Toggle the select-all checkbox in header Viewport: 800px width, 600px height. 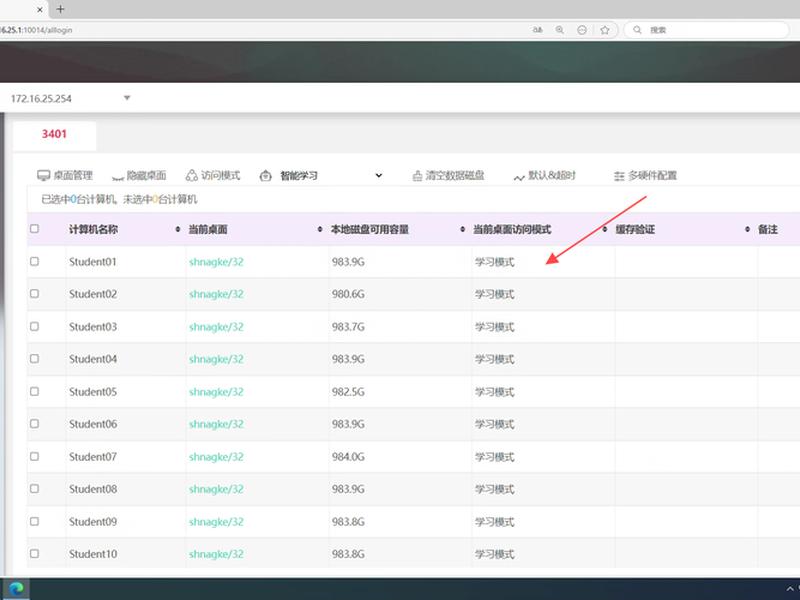(34, 229)
